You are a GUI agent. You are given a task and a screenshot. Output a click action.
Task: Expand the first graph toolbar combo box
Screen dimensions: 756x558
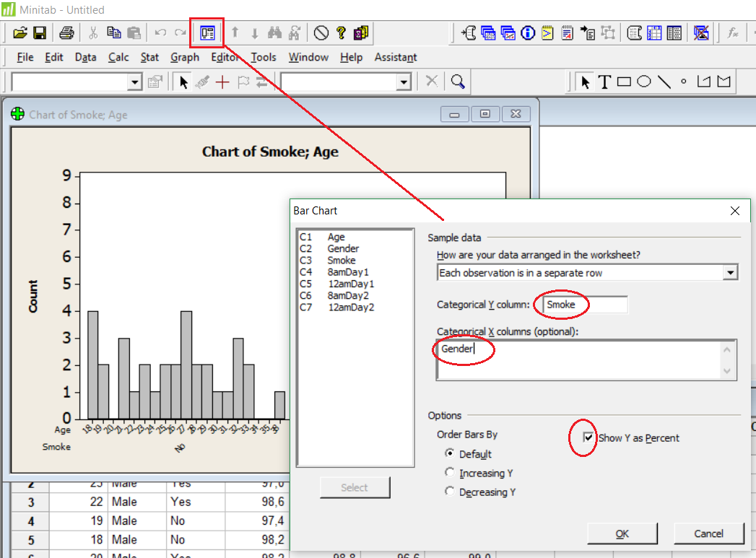pyautogui.click(x=135, y=82)
